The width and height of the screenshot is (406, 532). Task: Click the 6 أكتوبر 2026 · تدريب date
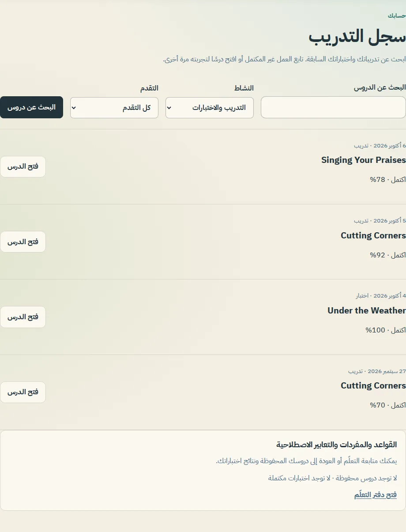tap(380, 145)
